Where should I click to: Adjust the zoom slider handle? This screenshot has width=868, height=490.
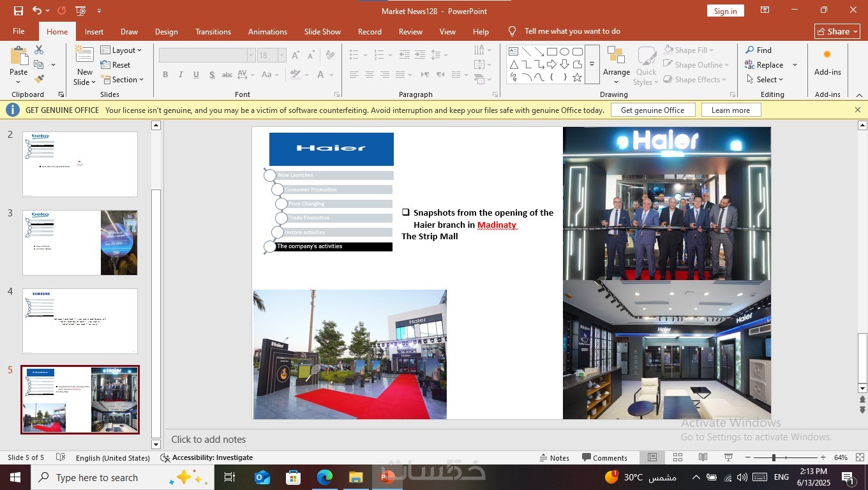774,457
